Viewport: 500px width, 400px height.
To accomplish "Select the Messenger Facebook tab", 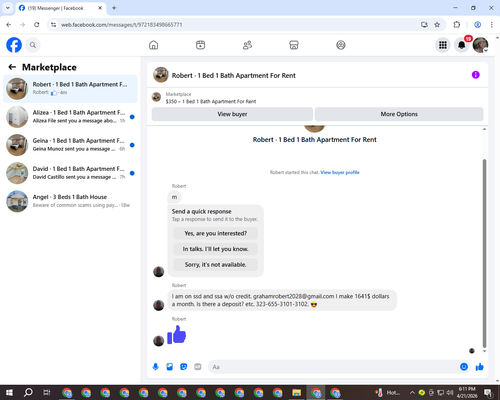I will [61, 8].
